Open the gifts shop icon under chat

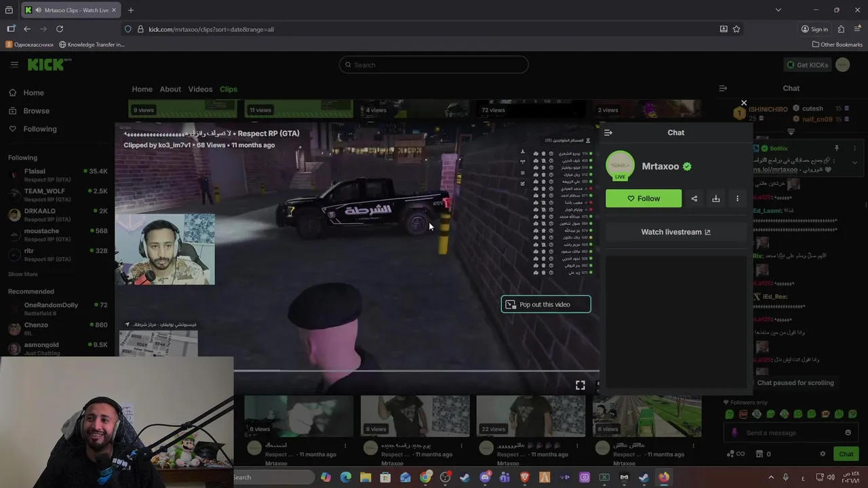[759, 454]
